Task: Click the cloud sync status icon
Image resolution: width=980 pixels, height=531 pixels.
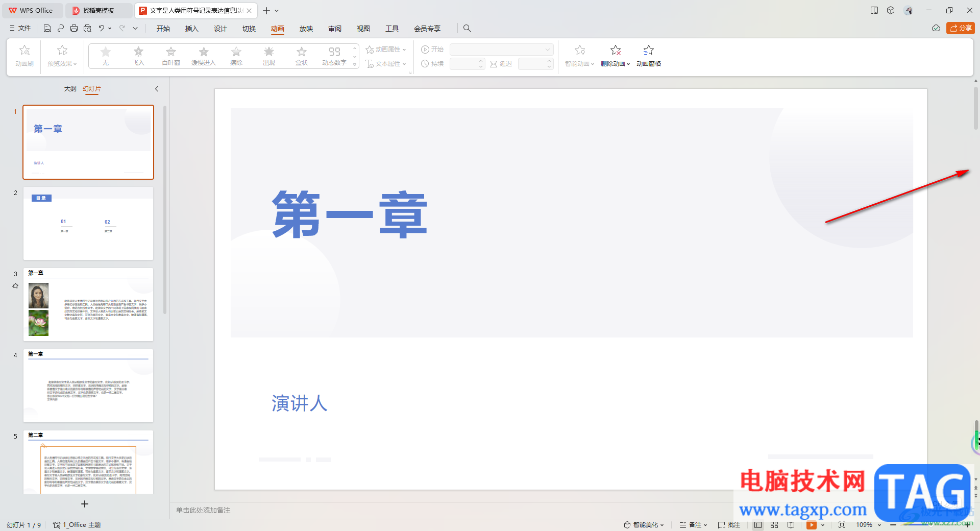Action: [x=936, y=28]
